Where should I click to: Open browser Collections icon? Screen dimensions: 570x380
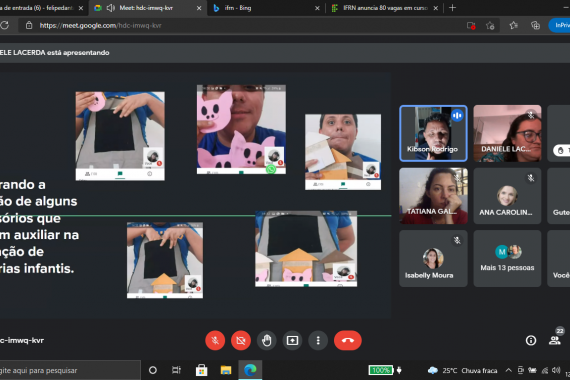pos(535,25)
